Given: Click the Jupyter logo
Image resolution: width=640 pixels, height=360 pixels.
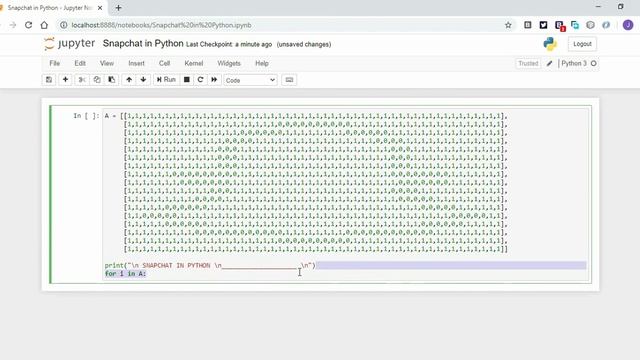Looking at the screenshot, I should coord(69,43).
